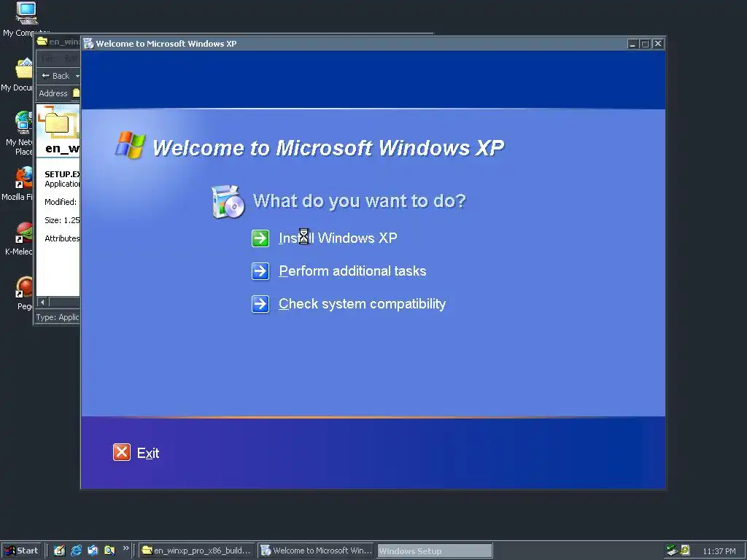
Task: Click the green Install Windows XP arrow icon
Action: [260, 238]
